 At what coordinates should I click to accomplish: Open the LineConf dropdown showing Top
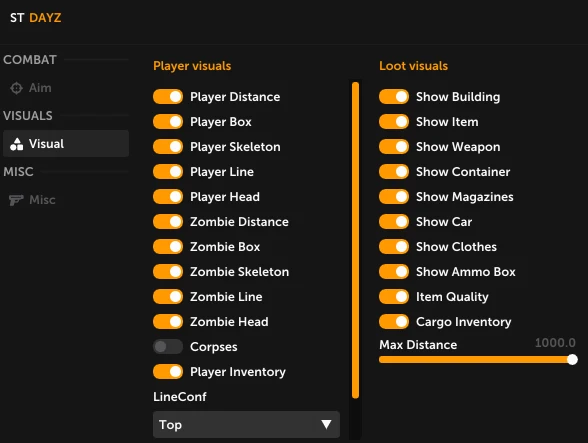coord(246,425)
